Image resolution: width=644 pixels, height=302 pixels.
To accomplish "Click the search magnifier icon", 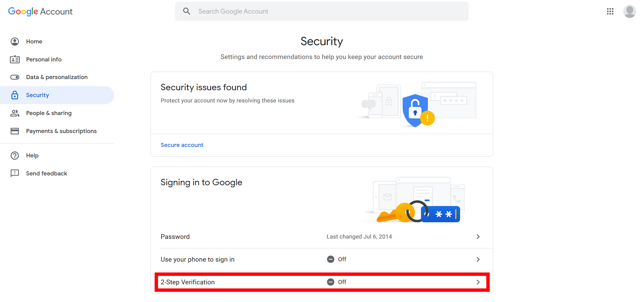I will 187,11.
